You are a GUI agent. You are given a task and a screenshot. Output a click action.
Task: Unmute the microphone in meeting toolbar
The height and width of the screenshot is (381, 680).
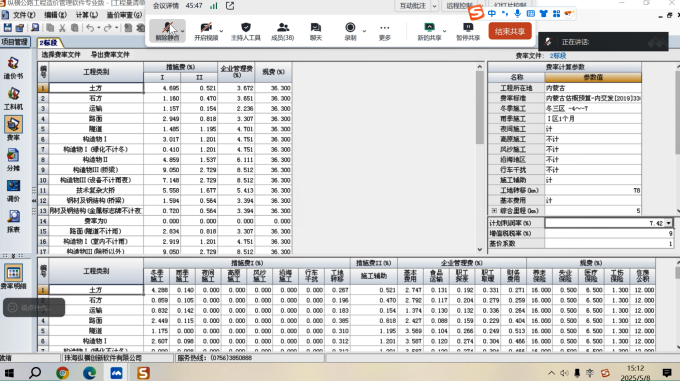(167, 31)
